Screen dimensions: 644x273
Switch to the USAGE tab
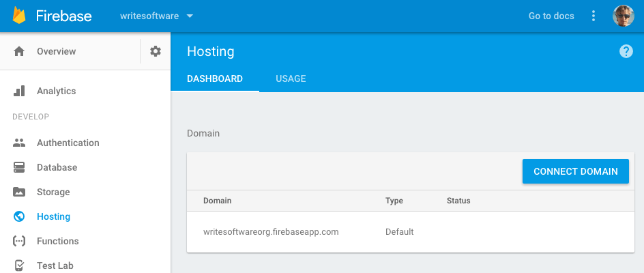click(x=291, y=78)
